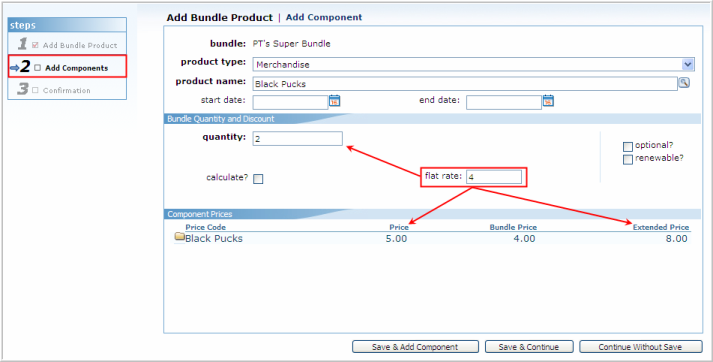Open the start date calendar picker

pos(334,101)
